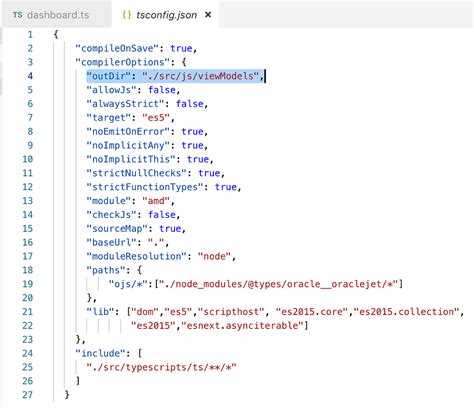474x408 pixels.
Task: Click the "scripthost" lib entry
Action: click(x=231, y=312)
